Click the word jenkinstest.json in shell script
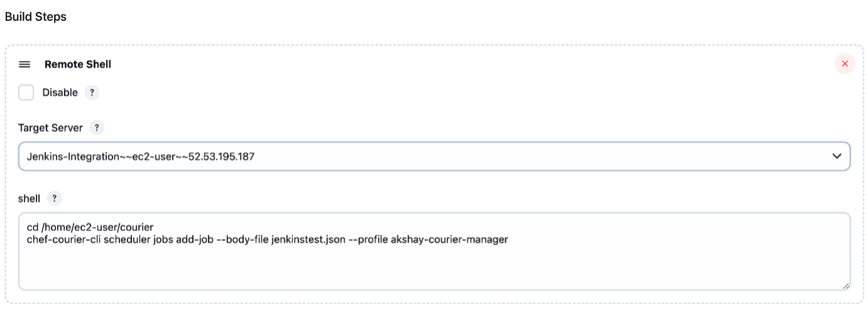The height and width of the screenshot is (309, 868). (x=308, y=239)
